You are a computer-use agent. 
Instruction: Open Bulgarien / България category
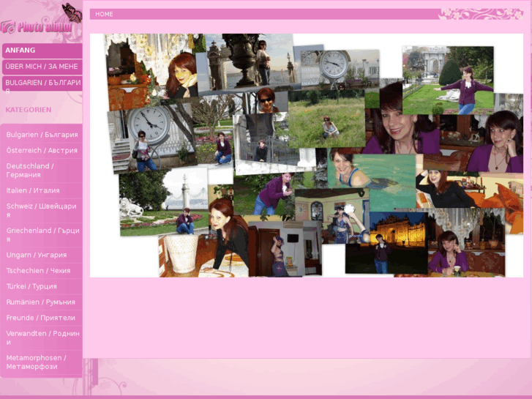[x=42, y=135]
